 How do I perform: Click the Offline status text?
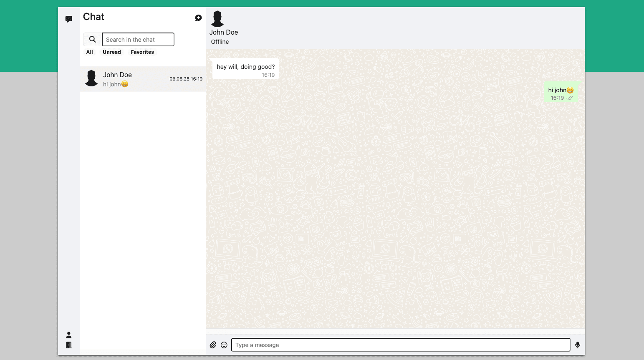(x=220, y=42)
